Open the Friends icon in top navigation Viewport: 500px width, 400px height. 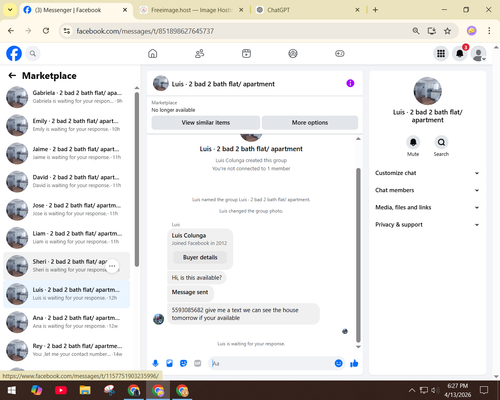(199, 53)
